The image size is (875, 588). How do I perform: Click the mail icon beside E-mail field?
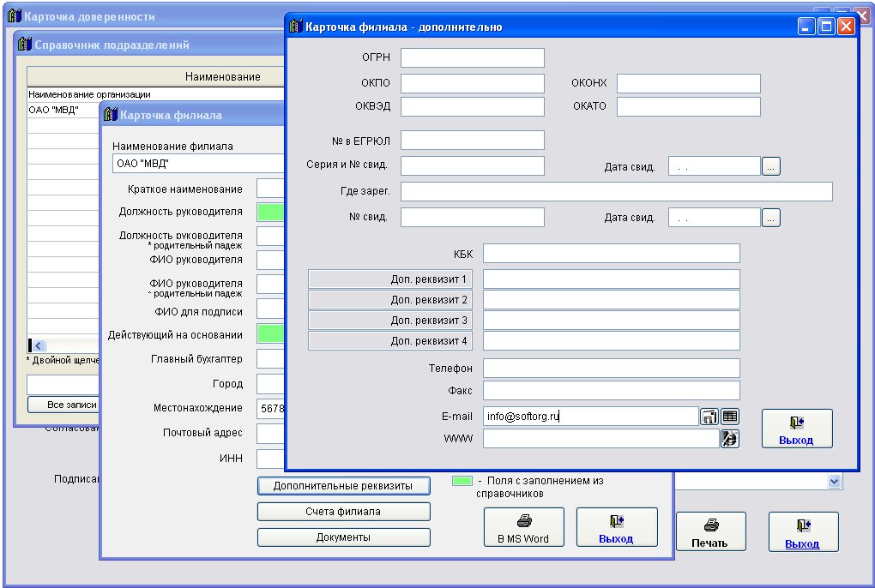709,417
